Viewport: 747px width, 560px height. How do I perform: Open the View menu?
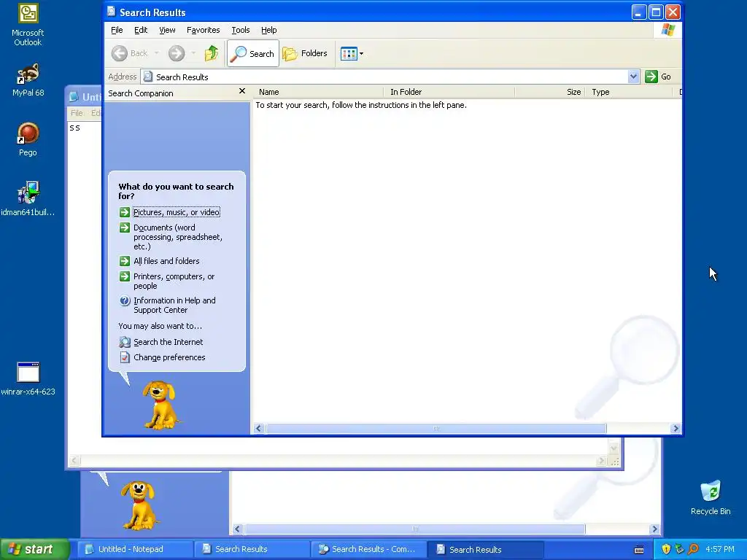[x=167, y=30]
